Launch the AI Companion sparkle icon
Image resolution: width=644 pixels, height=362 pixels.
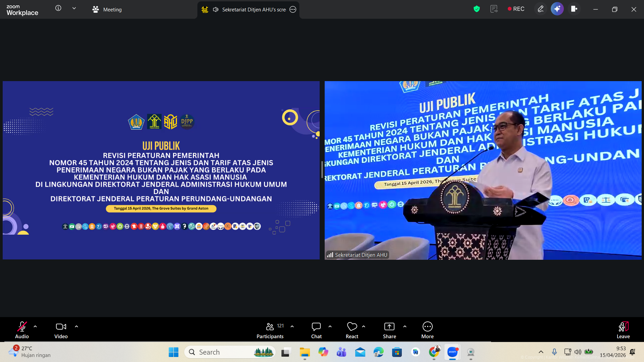(x=557, y=9)
